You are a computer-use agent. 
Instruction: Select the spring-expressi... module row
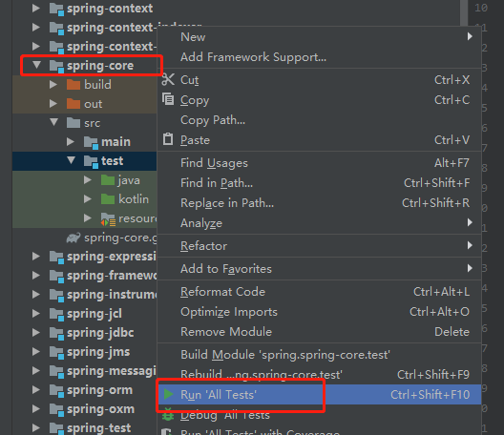tap(85, 257)
